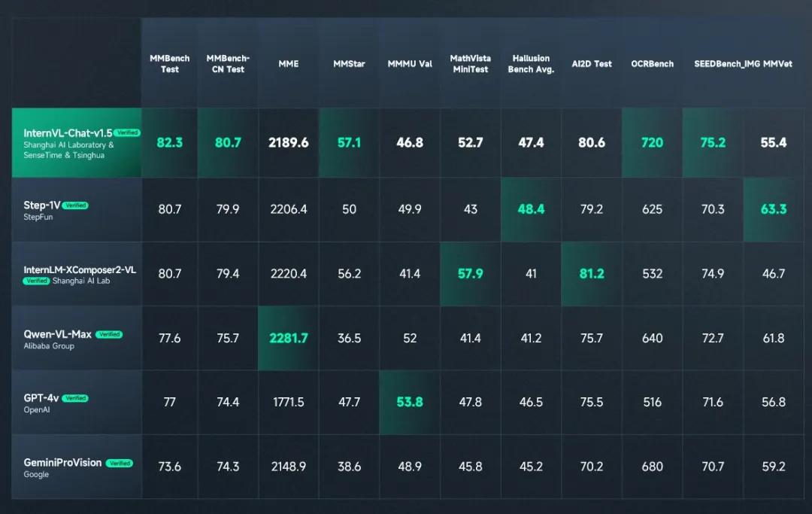
Task: Select the highlighted 48.4 Hallusion Bench score
Action: (x=531, y=209)
